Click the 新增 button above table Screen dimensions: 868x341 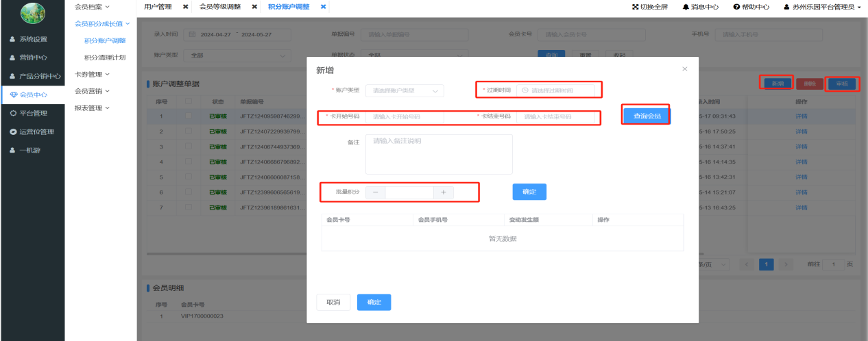click(x=777, y=84)
